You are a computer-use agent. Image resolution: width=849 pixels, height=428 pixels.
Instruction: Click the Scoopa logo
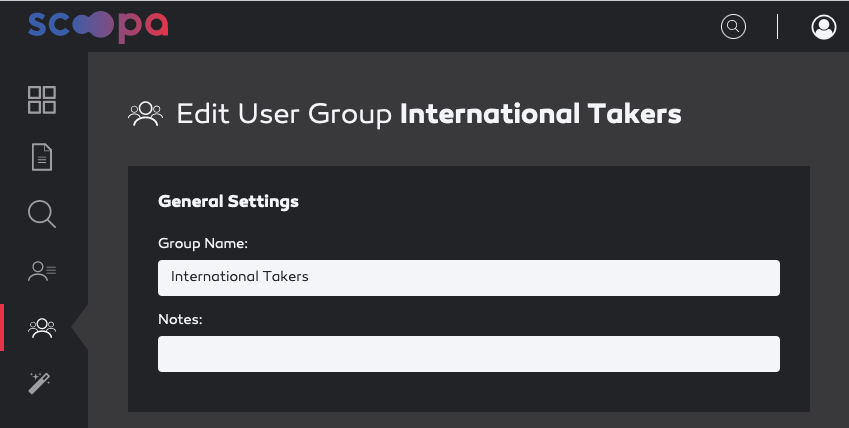[x=98, y=26]
